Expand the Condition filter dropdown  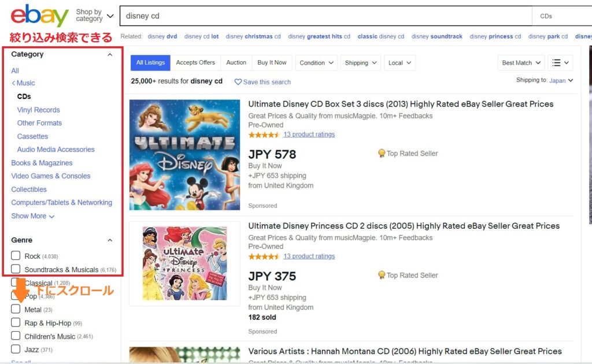click(317, 63)
